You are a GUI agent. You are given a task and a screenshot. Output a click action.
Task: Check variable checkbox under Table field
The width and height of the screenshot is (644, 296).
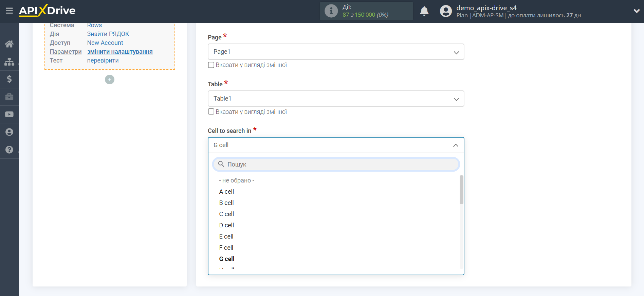coord(211,112)
